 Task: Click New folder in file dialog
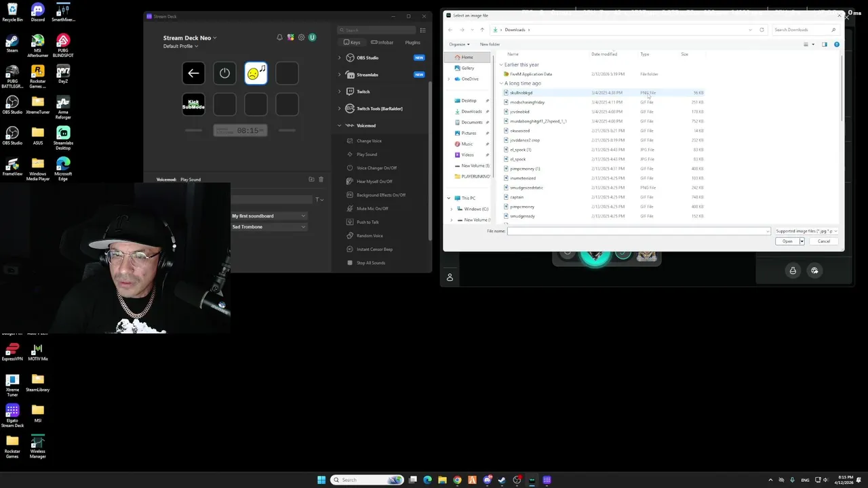(490, 44)
